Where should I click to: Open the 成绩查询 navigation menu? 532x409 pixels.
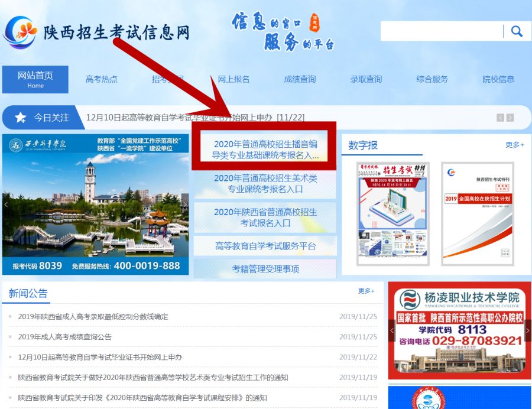coord(300,79)
